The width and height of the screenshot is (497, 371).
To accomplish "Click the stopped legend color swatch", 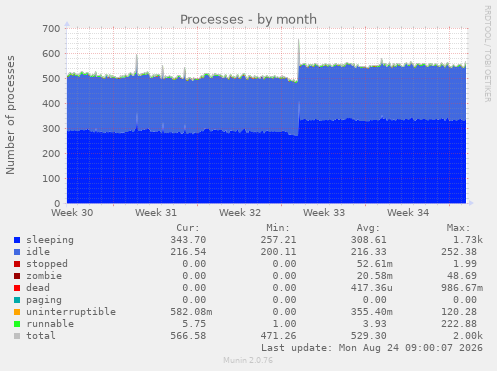I will 17,264.
